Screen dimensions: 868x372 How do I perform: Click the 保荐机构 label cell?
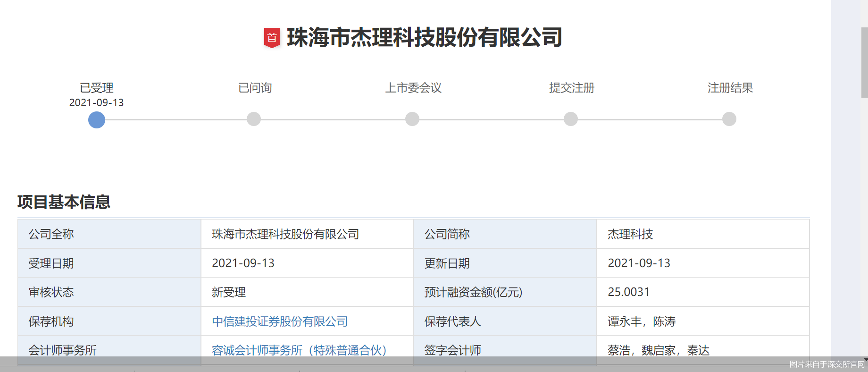109,321
